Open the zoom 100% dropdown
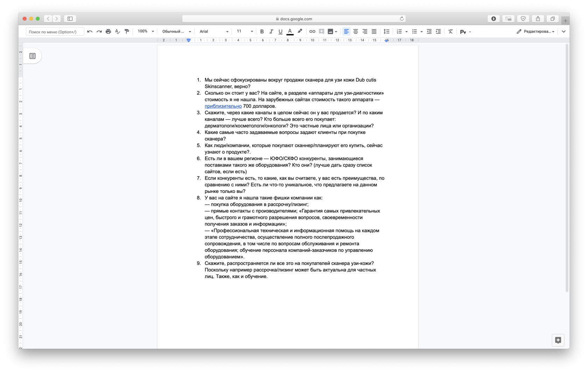 point(146,31)
